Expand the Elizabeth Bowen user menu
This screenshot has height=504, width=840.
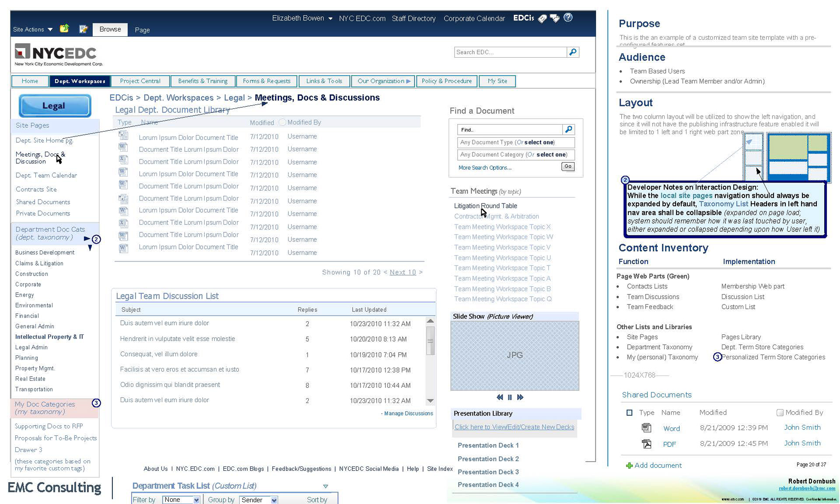click(x=330, y=18)
